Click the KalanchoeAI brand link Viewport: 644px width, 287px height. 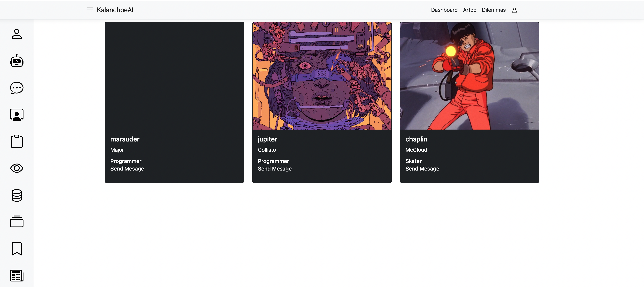coord(115,10)
